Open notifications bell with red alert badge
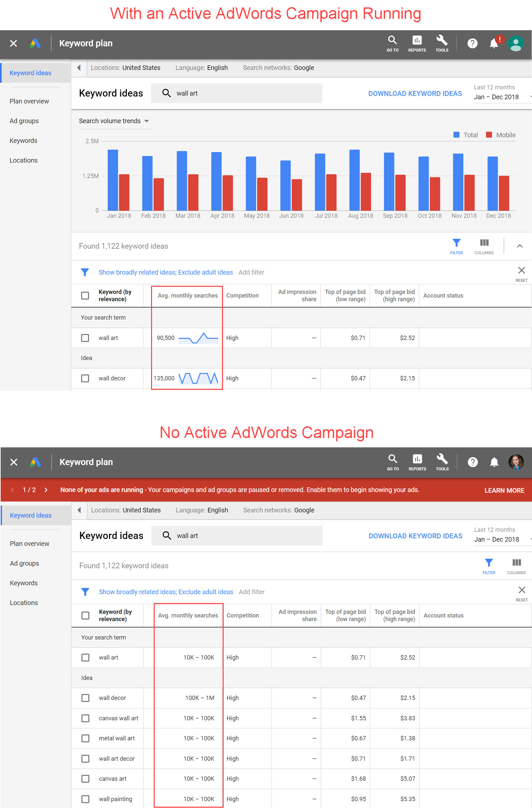This screenshot has width=532, height=808. 495,43
